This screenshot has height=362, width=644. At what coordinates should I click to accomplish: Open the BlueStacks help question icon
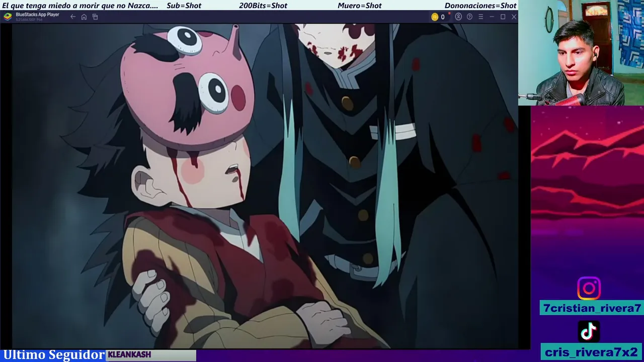click(469, 17)
